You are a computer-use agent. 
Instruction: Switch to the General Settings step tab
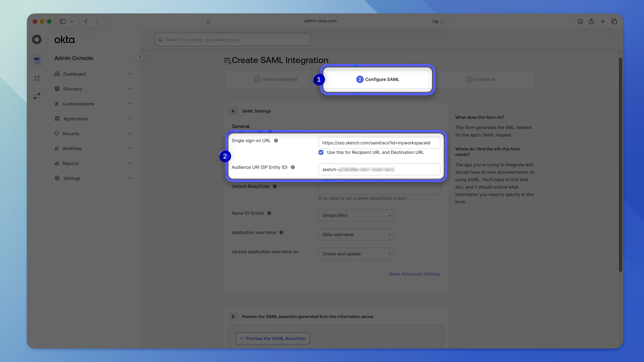click(275, 79)
